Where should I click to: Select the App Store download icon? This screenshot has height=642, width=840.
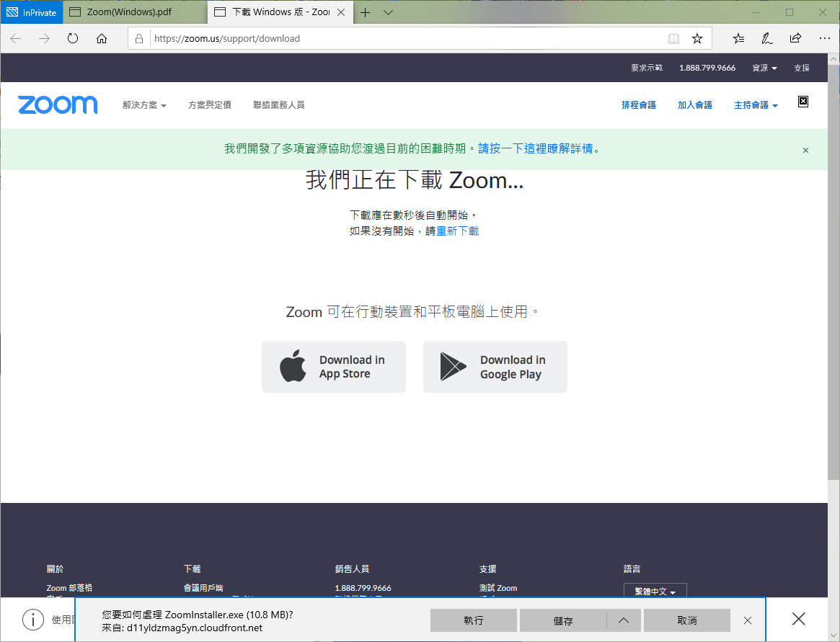point(294,366)
